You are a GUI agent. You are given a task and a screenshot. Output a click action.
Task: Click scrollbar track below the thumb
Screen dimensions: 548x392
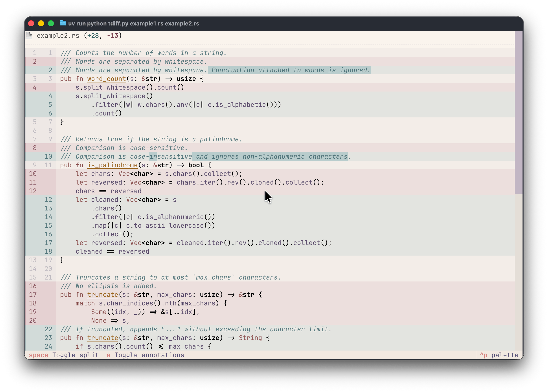click(x=518, y=270)
